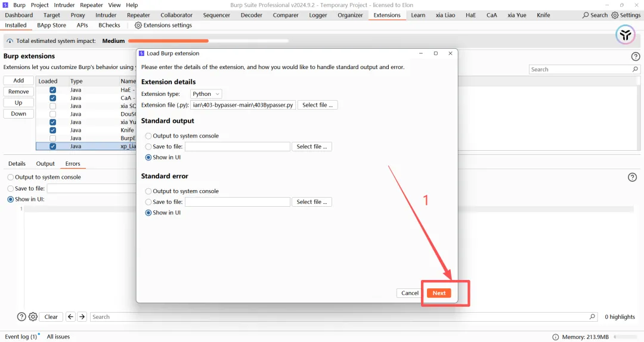
Task: Click the Add extension button
Action: coord(18,80)
